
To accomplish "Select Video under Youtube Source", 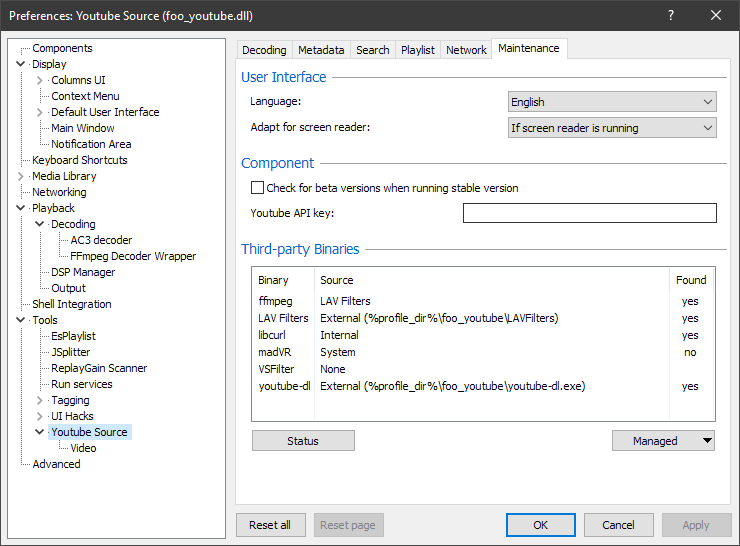I will point(83,448).
